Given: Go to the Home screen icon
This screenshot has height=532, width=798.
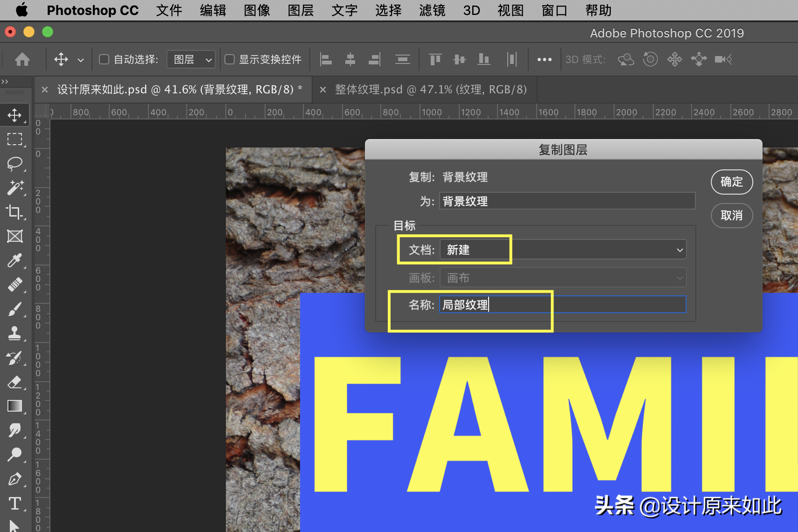Looking at the screenshot, I should [x=22, y=59].
